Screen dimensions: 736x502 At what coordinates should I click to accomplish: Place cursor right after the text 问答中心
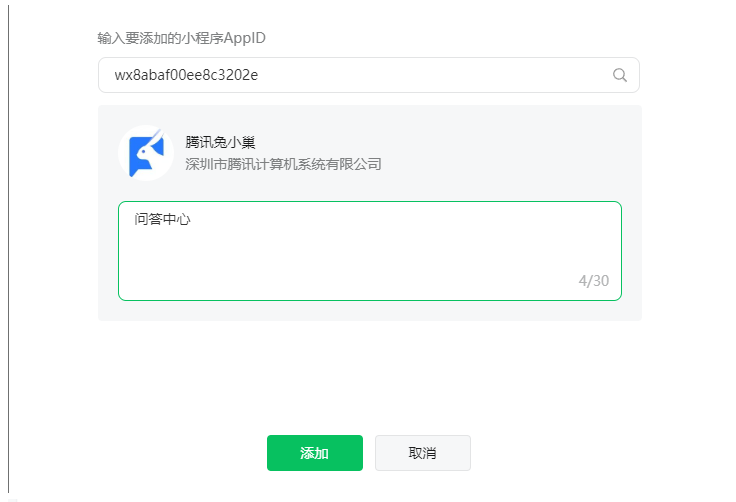192,219
